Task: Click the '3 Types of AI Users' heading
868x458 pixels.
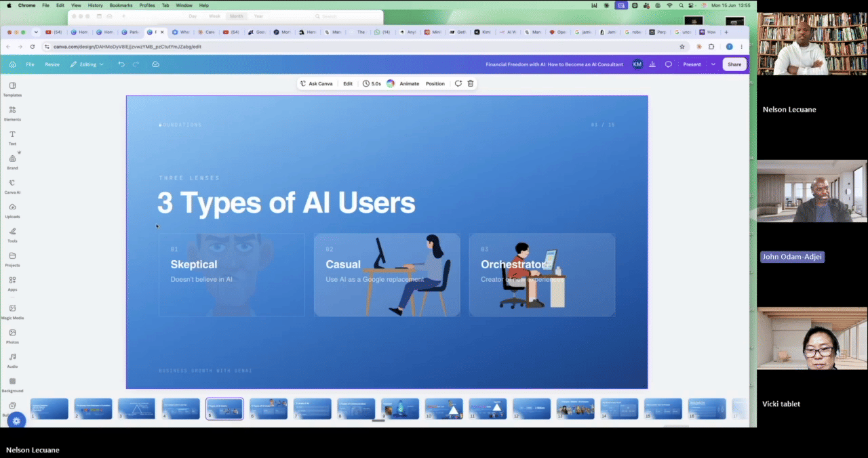Action: click(286, 203)
